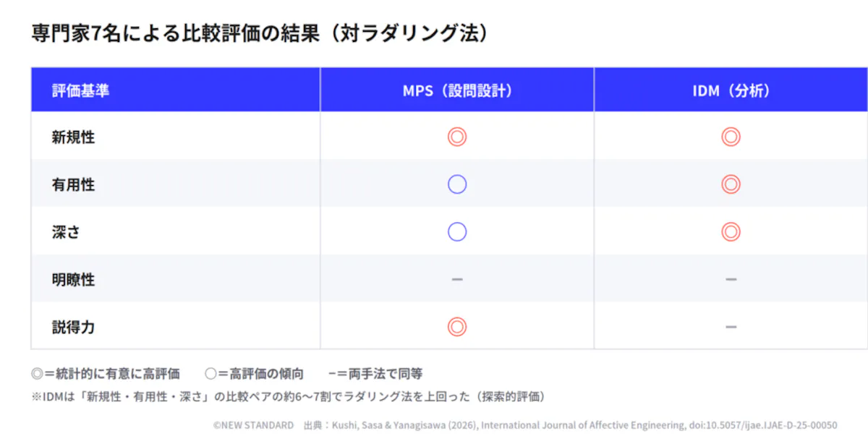Select the IDM（分析）column header
The image size is (868, 444).
point(731,91)
